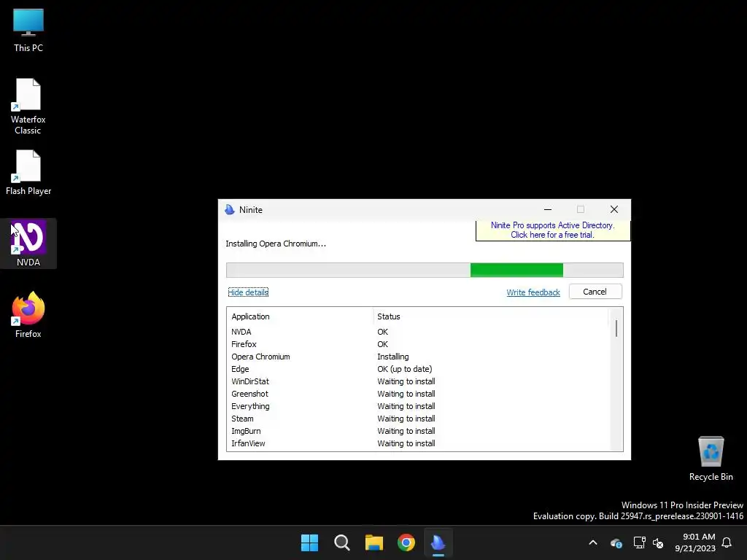Open the Windows Start menu
Viewport: 747px width, 560px height.
pyautogui.click(x=309, y=542)
